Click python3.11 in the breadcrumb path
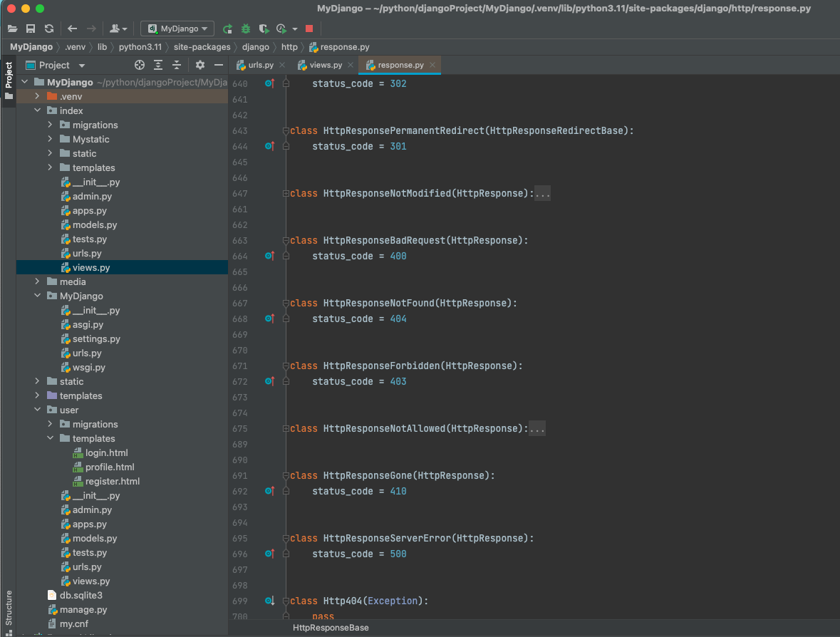 click(x=140, y=47)
